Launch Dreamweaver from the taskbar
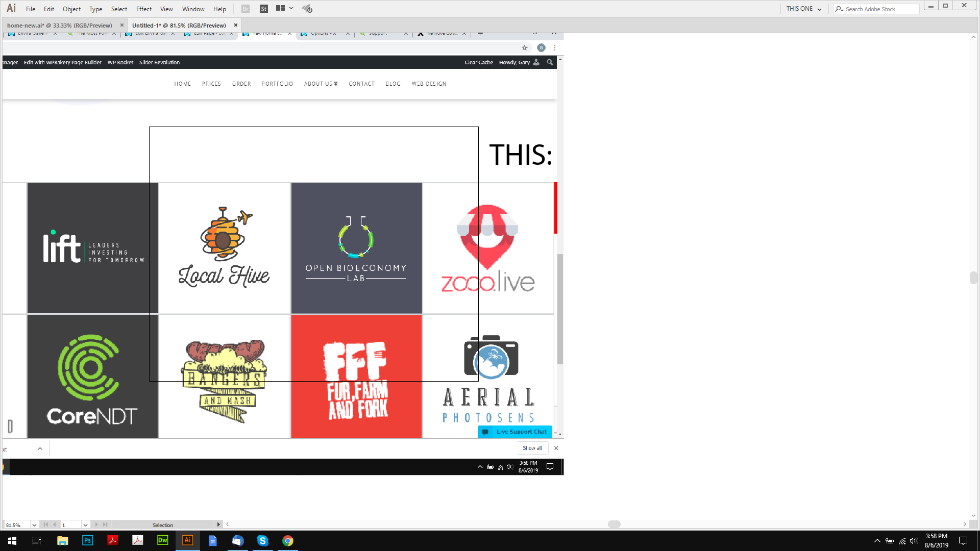Viewport: 980px width, 551px height. (162, 540)
